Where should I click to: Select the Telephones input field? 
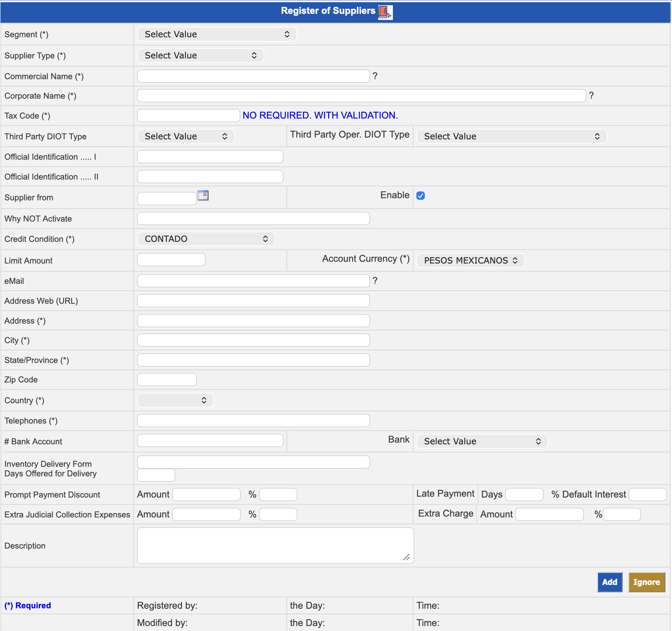click(253, 421)
